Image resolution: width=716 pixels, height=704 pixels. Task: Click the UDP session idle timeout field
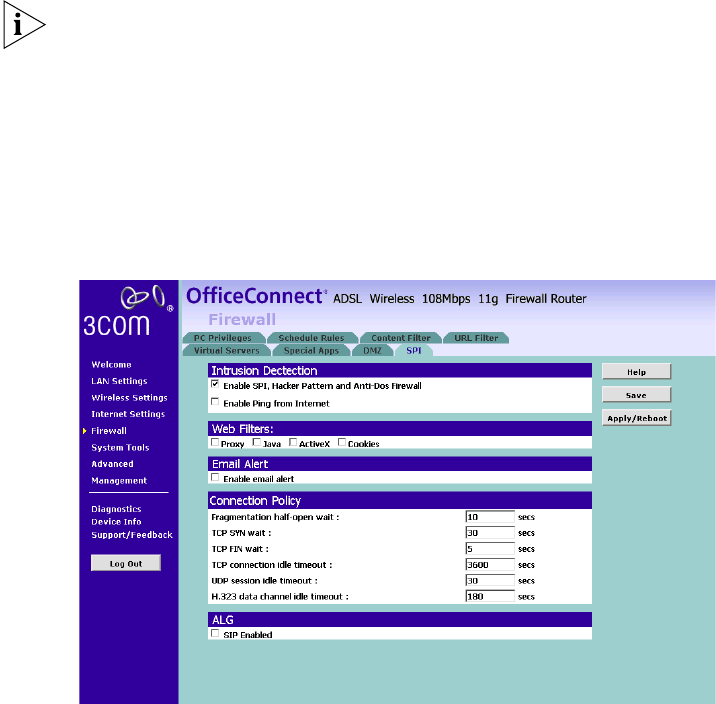[490, 581]
